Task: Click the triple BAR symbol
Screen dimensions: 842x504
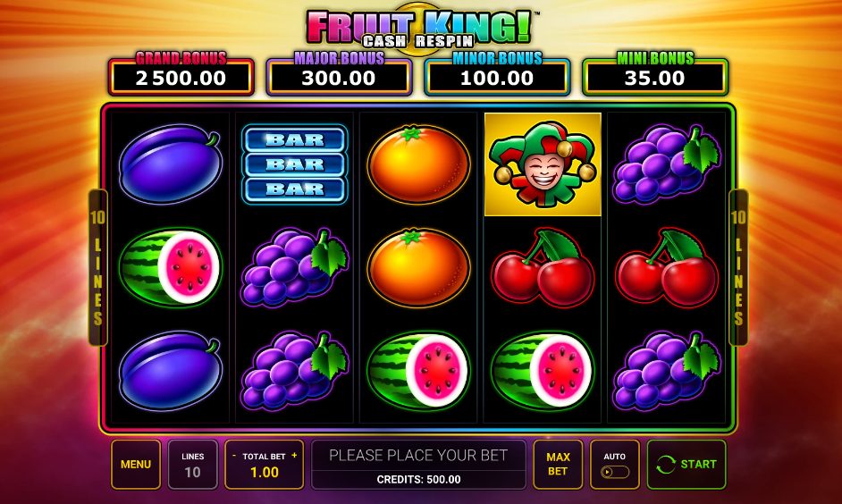Action: pos(294,164)
